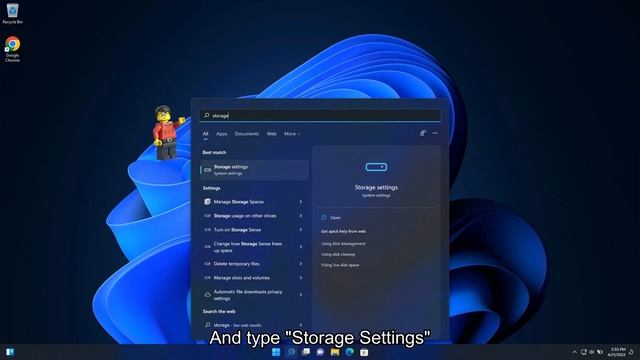The height and width of the screenshot is (360, 640).
Task: Open the Chat icon on taskbar
Action: (320, 352)
